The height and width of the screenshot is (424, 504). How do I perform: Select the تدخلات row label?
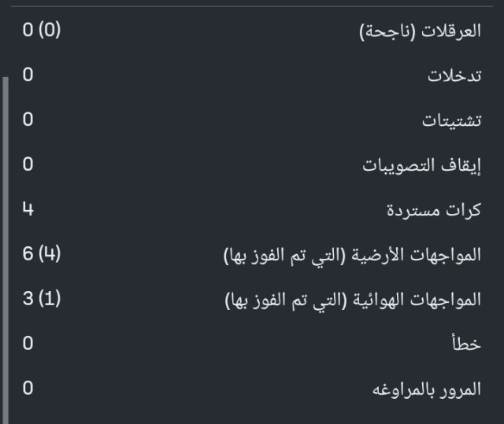coord(454,77)
